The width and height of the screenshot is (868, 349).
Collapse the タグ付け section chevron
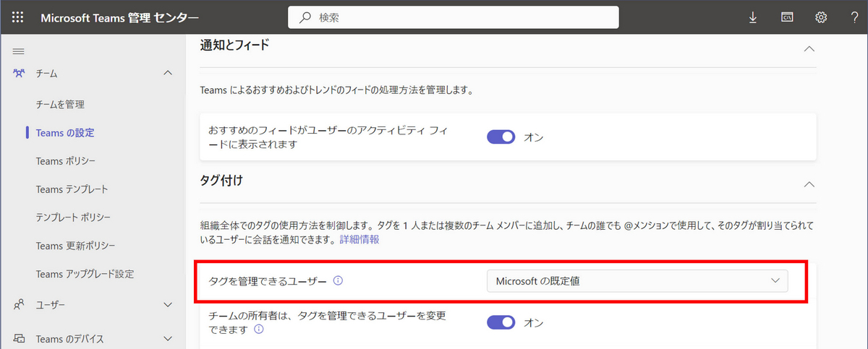tap(809, 184)
